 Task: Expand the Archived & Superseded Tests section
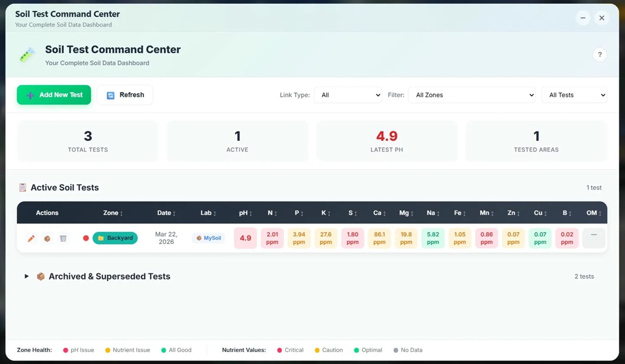tap(26, 276)
